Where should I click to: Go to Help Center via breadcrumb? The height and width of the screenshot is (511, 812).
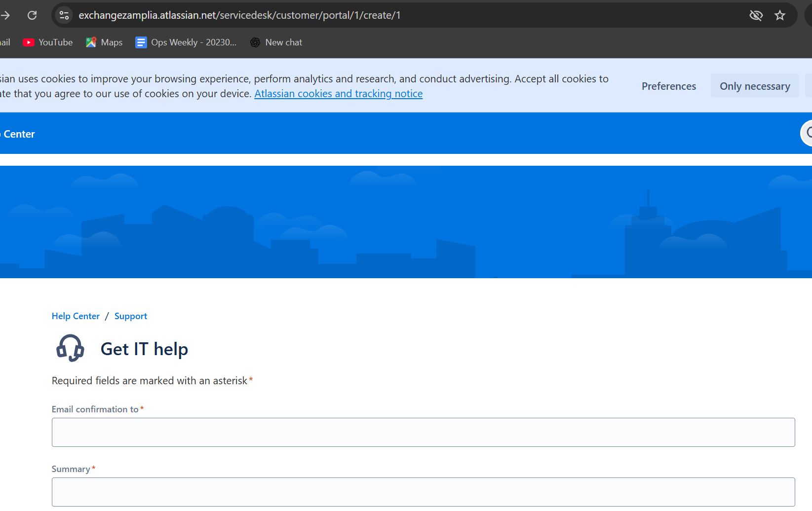tap(76, 316)
